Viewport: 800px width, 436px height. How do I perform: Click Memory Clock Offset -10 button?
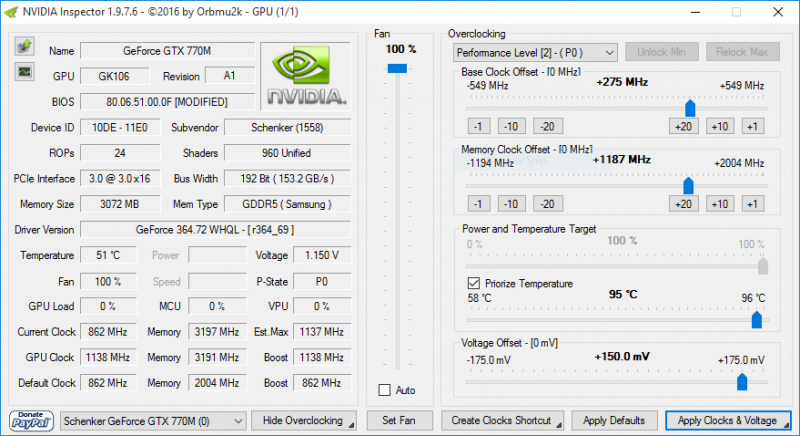[511, 204]
